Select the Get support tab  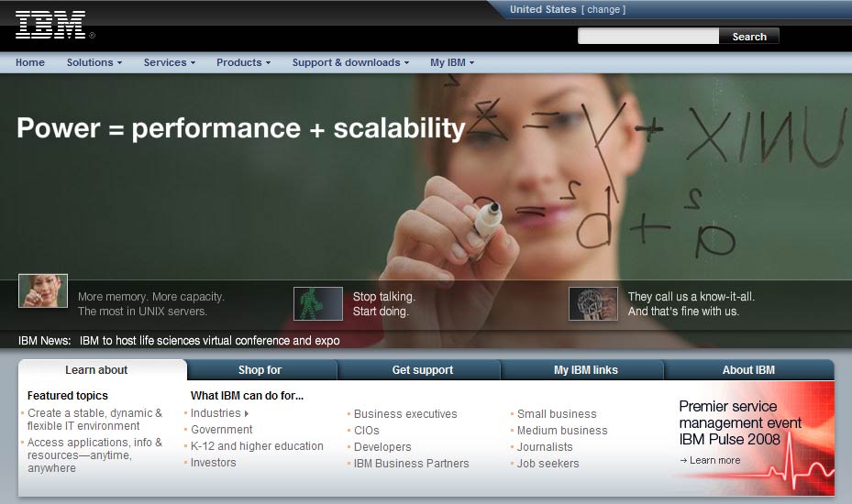[422, 370]
